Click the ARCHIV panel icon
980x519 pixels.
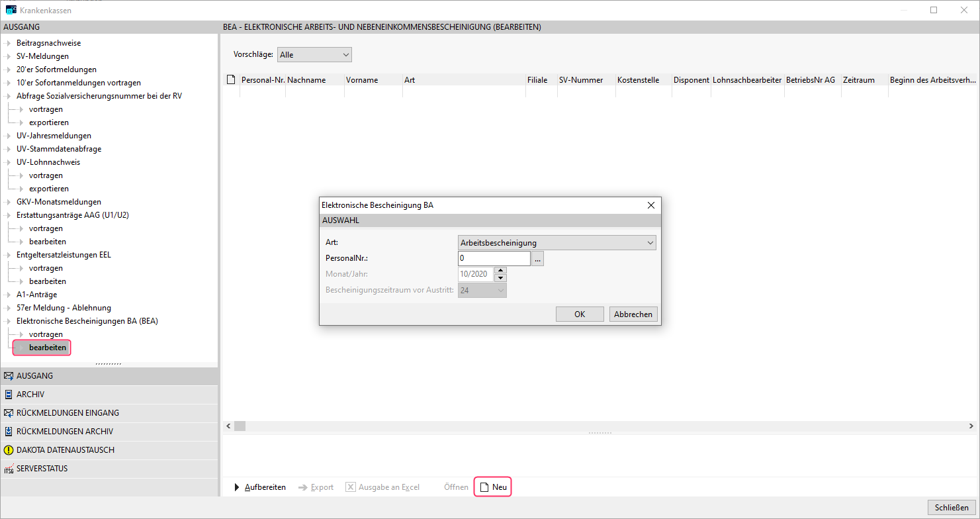tap(9, 395)
